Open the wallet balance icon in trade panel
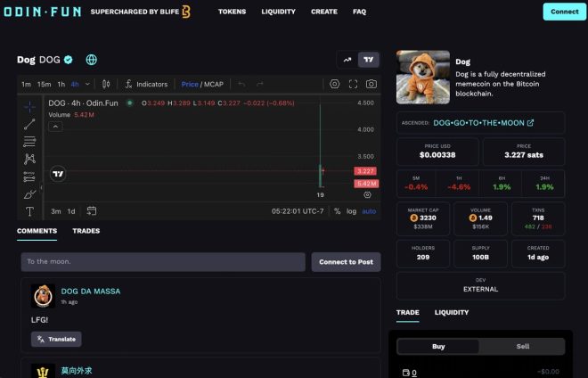The height and width of the screenshot is (378, 588). tap(405, 373)
